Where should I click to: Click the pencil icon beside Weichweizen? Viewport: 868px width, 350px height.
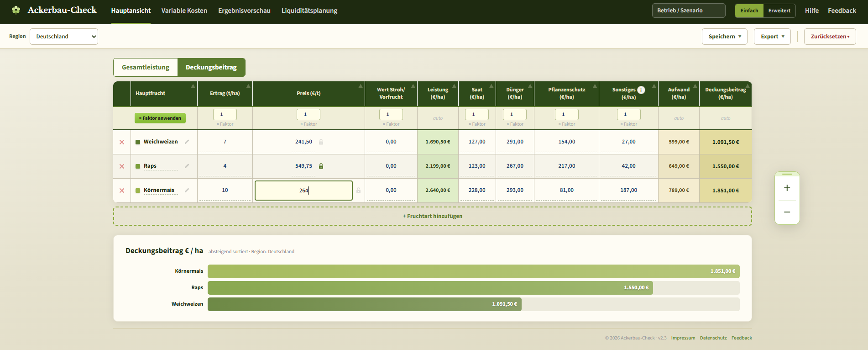[187, 142]
